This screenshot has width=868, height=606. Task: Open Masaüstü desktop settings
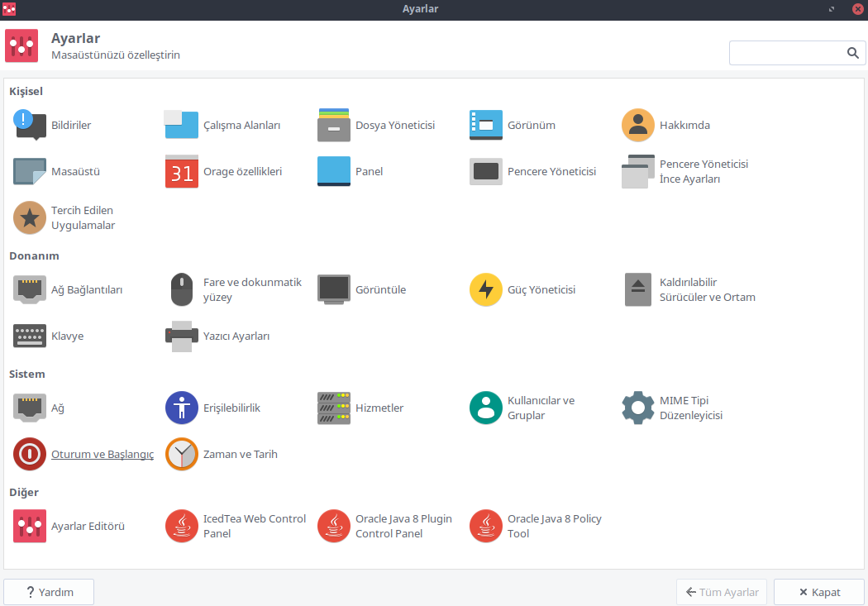click(31, 172)
